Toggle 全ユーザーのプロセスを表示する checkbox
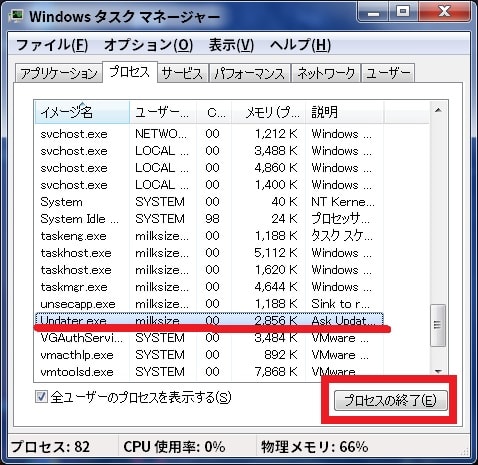Viewport: 478px width, 465px height. [x=41, y=397]
